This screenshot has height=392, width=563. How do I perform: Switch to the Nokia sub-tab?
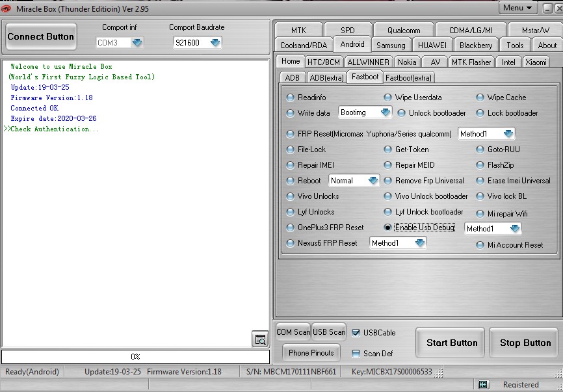click(x=407, y=62)
